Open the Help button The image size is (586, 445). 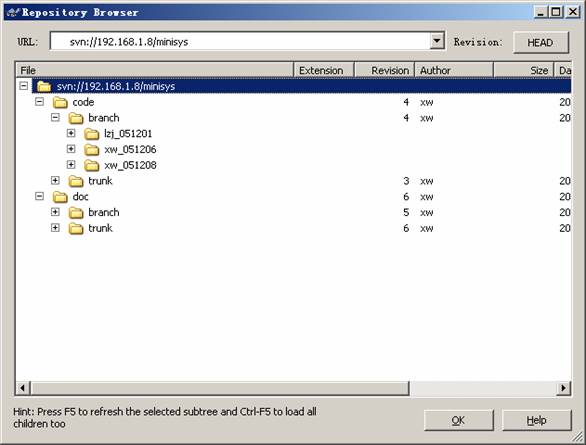[x=537, y=420]
